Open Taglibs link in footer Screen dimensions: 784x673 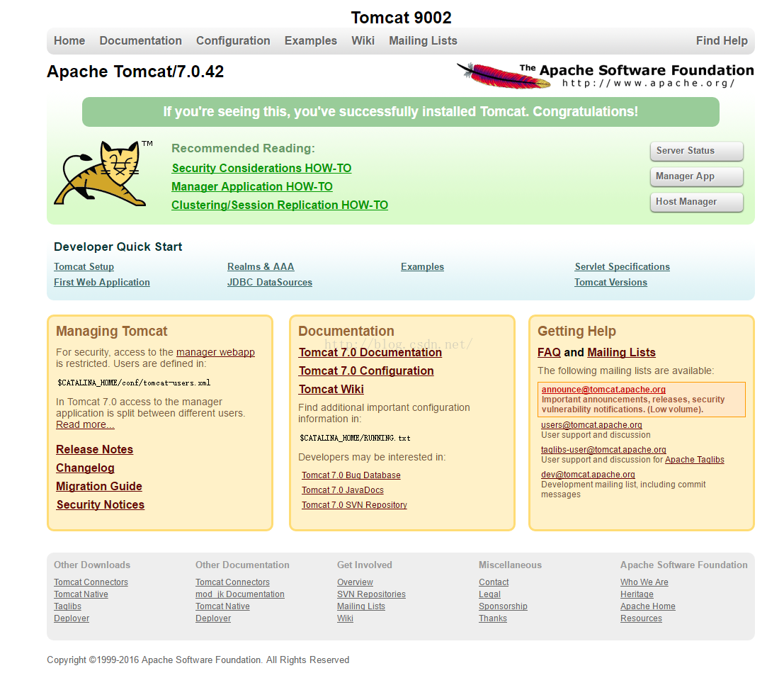point(67,606)
